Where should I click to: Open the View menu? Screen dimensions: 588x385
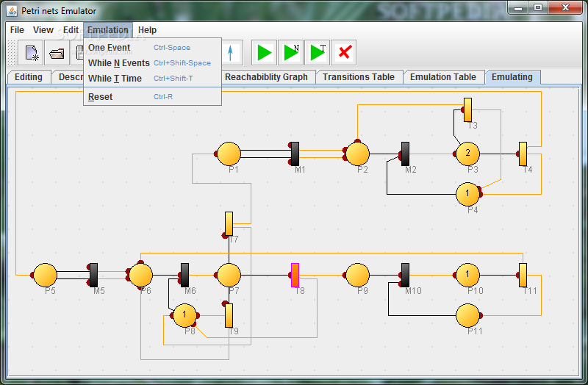43,30
